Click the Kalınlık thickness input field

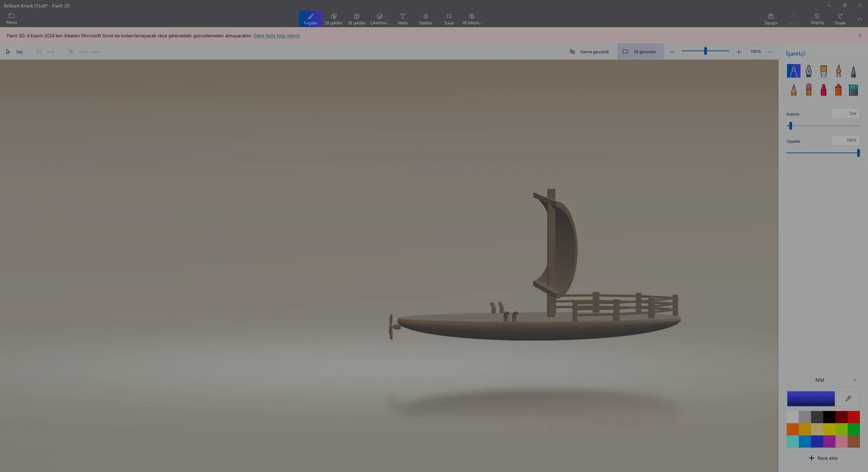click(x=845, y=113)
